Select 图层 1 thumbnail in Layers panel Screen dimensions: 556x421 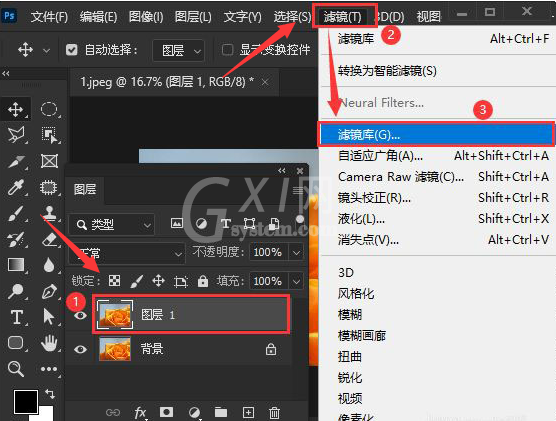(x=115, y=314)
